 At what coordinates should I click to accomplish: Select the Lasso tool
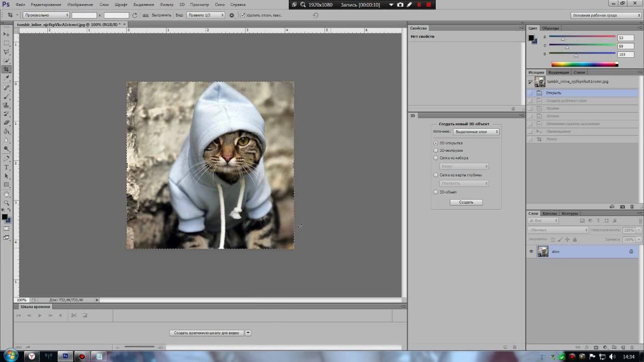tap(7, 52)
